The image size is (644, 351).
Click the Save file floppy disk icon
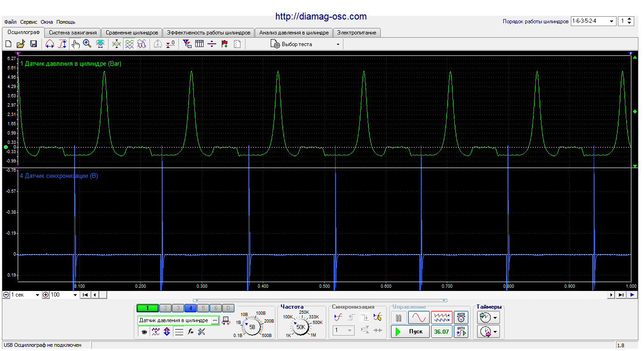tap(34, 44)
